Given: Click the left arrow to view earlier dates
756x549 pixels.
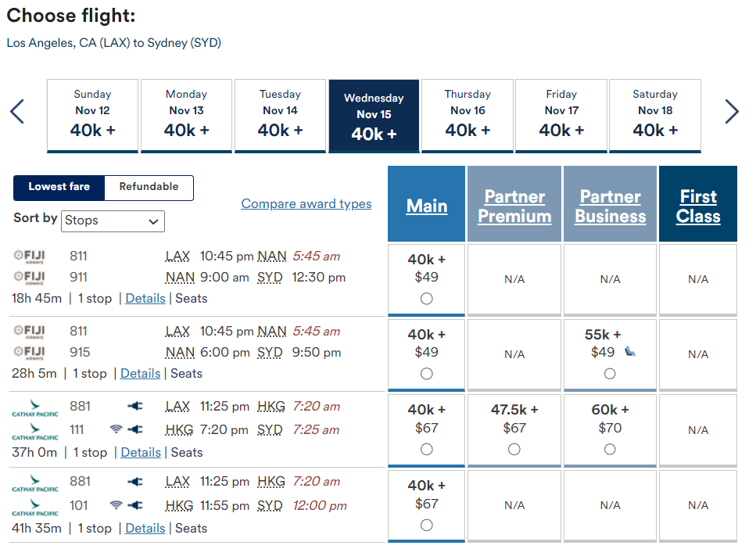Looking at the screenshot, I should (17, 112).
